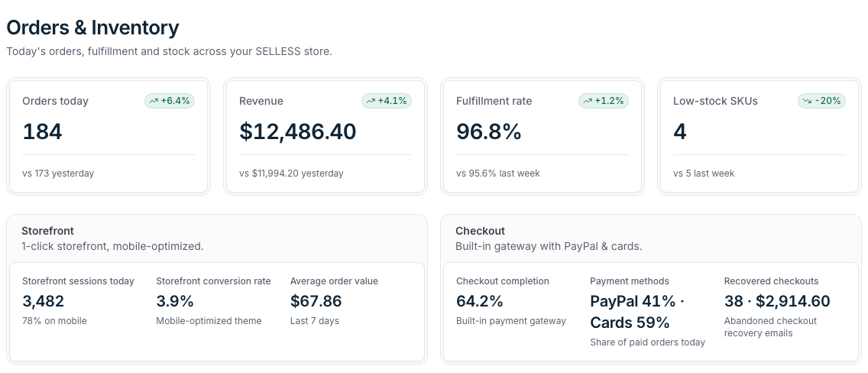Click the Revenue card label
868x373 pixels.
click(x=261, y=101)
